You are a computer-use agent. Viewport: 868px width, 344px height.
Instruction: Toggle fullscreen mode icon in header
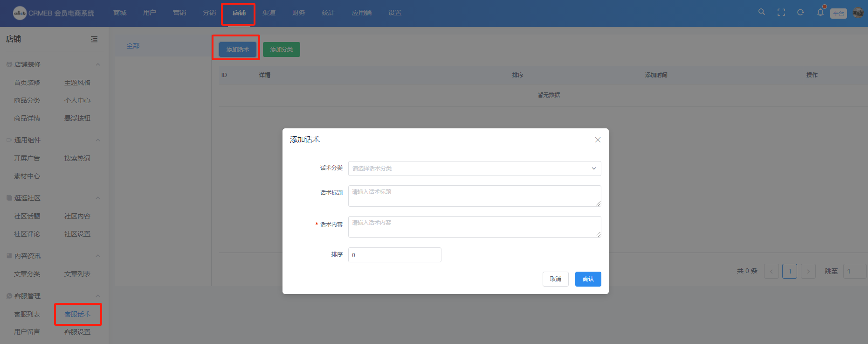point(781,13)
